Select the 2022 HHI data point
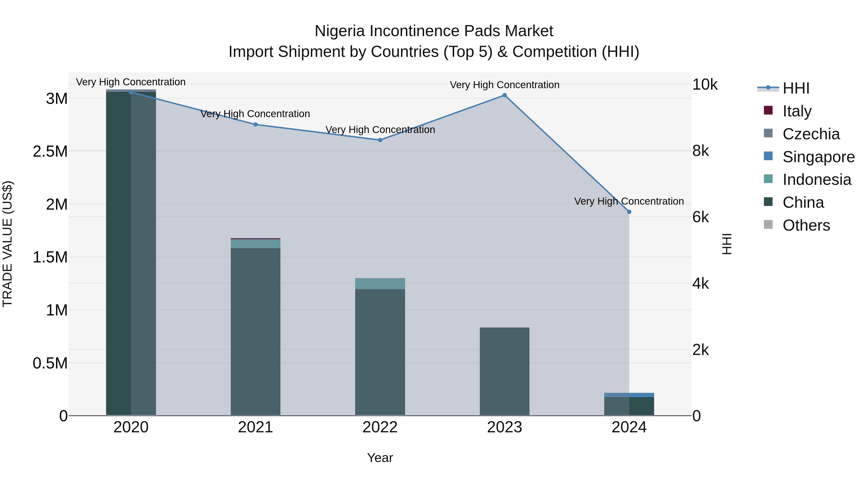The height and width of the screenshot is (488, 868). (x=380, y=140)
